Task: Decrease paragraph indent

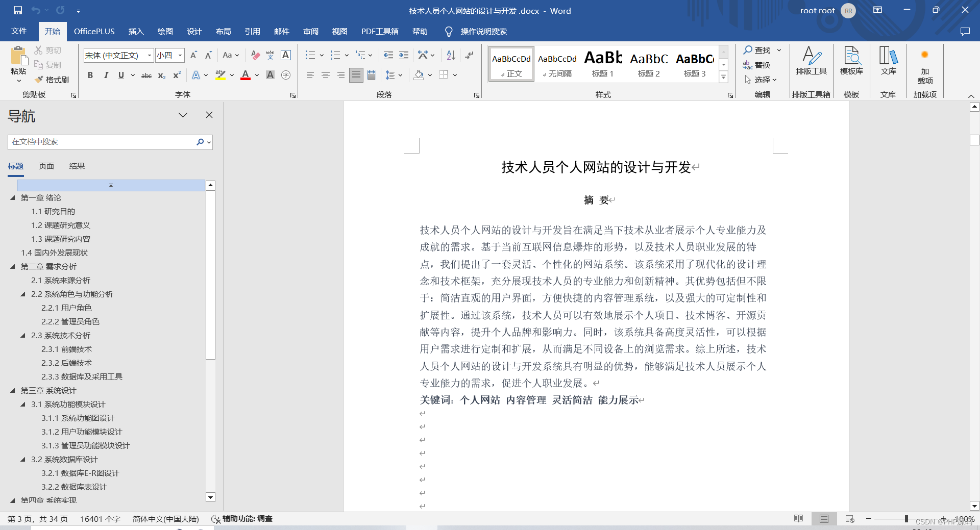Action: pos(388,55)
